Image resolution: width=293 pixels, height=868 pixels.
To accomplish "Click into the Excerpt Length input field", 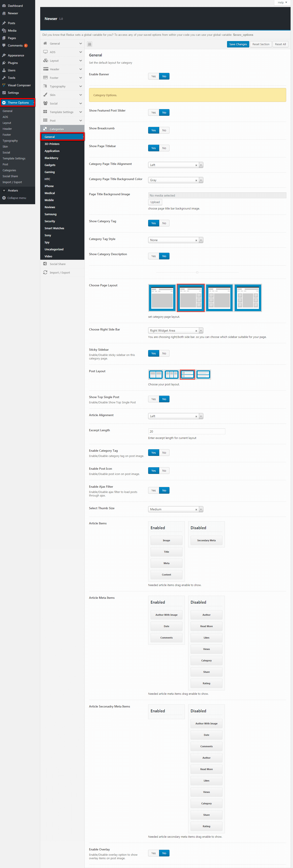I will click(x=186, y=431).
